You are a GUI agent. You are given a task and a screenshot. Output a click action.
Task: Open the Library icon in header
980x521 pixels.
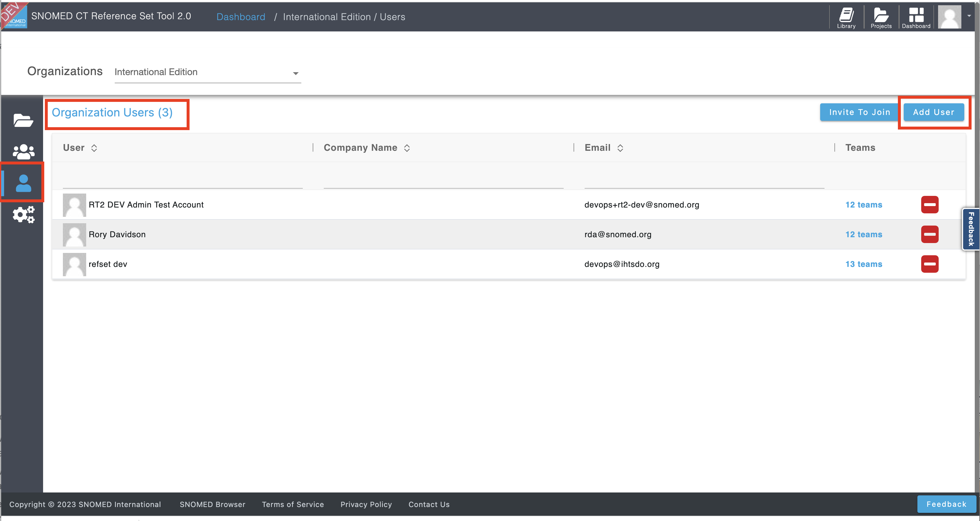click(x=846, y=17)
